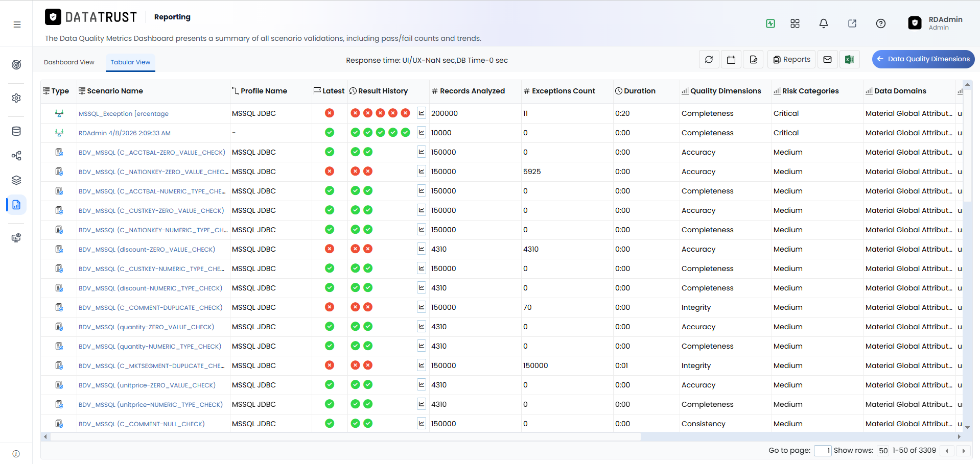Screen dimensions: 980x464
Task: Open the notifications bell
Action: click(x=824, y=23)
